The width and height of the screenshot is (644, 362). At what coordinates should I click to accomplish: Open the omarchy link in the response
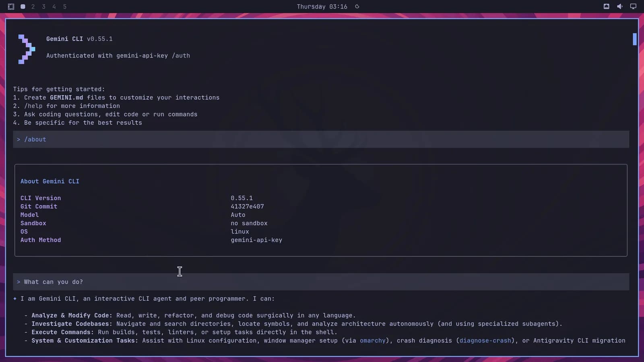373,341
